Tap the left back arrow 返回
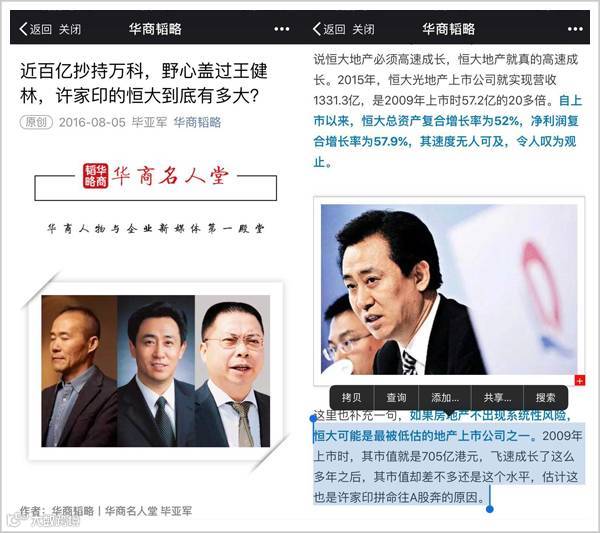 click(x=35, y=29)
